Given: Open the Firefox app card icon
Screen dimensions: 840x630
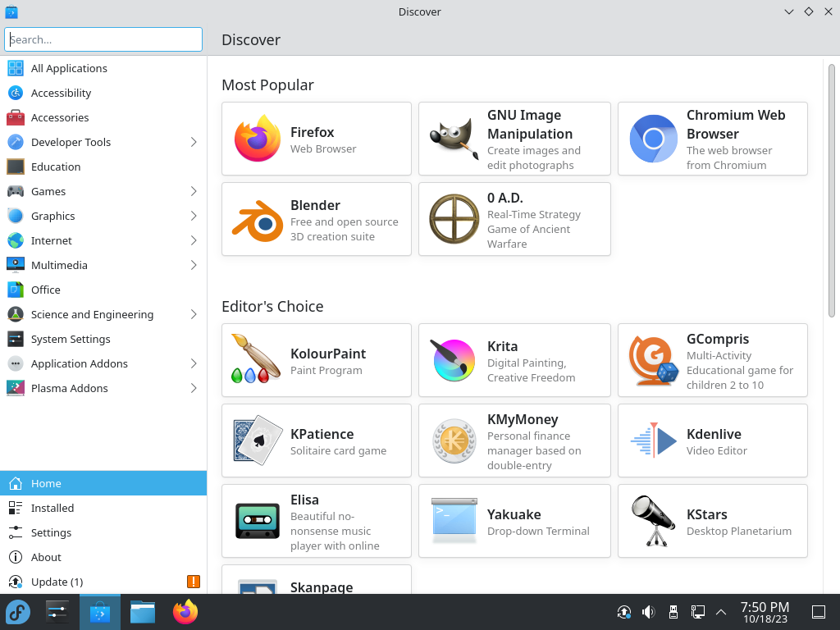Looking at the screenshot, I should pos(257,139).
